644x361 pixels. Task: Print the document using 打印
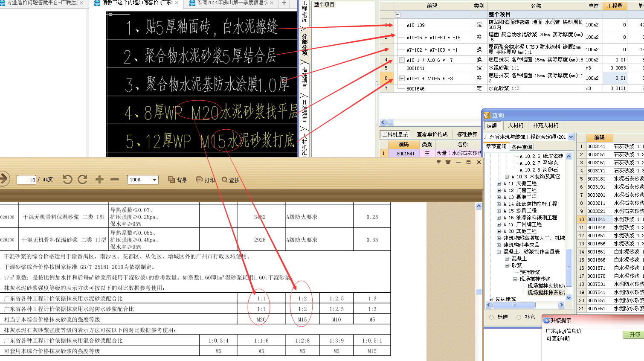coord(205,180)
